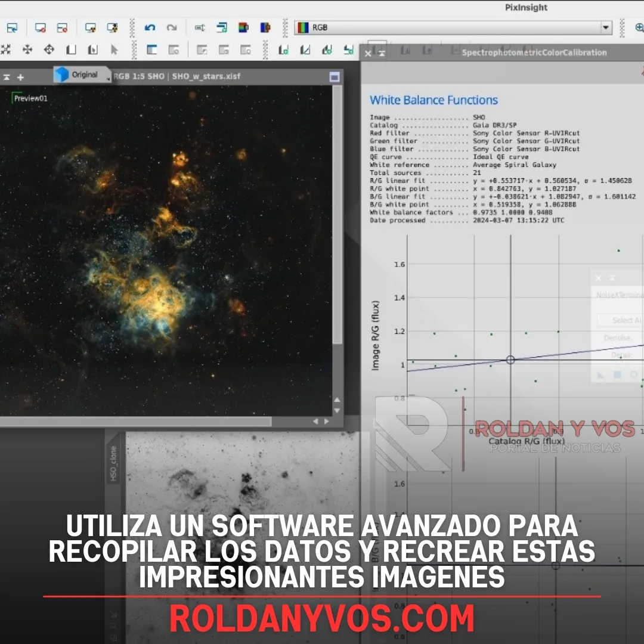Screen dimensions: 644x644
Task: Click the Preview01 label on the image
Action: pos(31,98)
